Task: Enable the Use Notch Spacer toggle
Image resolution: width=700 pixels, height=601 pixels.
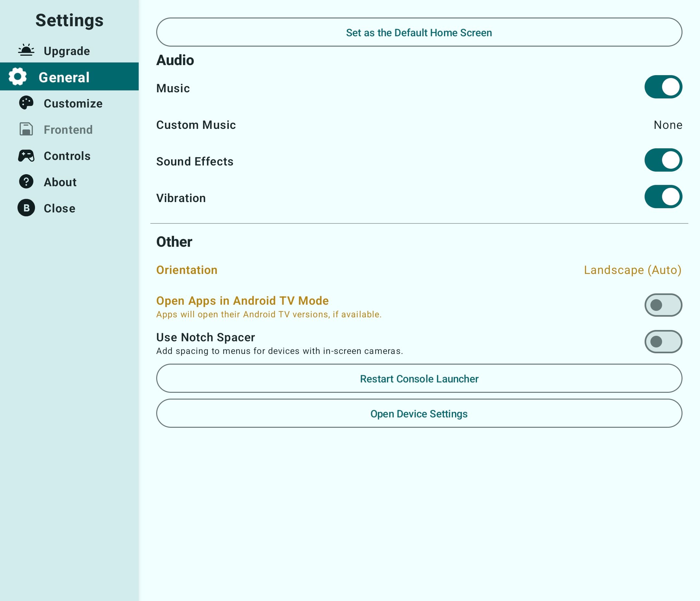Action: point(663,342)
